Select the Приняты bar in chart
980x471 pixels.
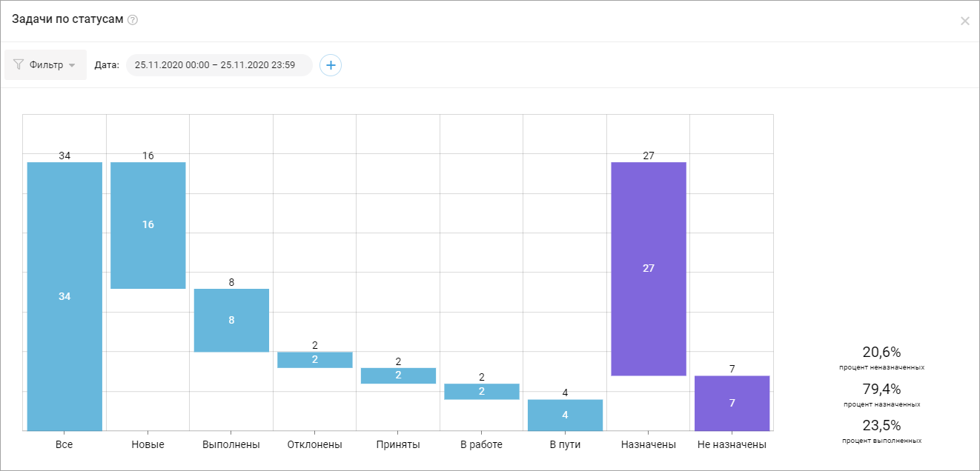click(x=398, y=375)
